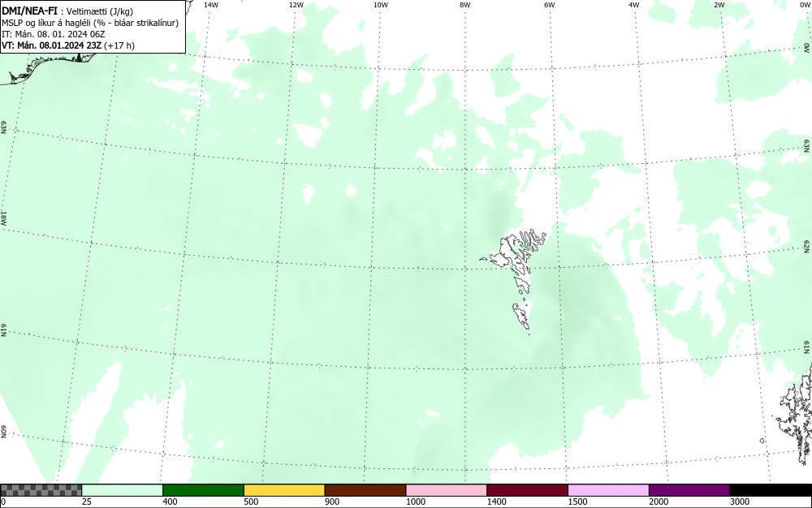
Task: Click the "14W" longitude label
Action: 211,5
